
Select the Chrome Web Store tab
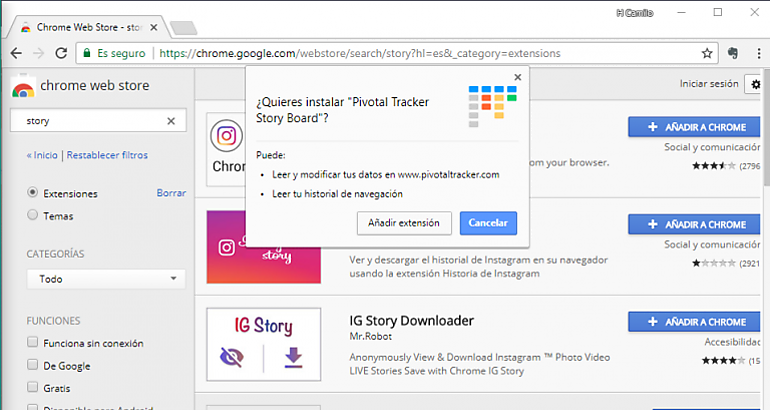click(88, 27)
